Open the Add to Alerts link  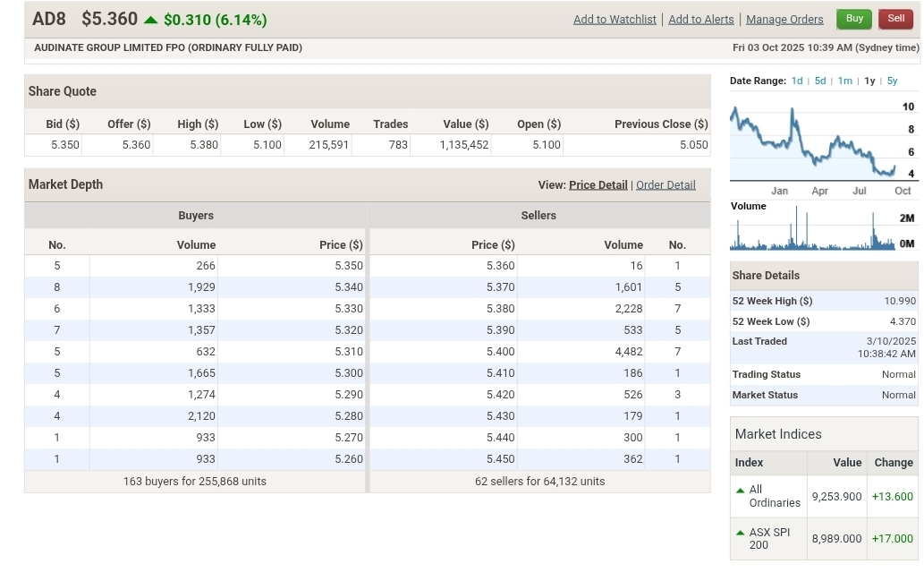coord(700,20)
